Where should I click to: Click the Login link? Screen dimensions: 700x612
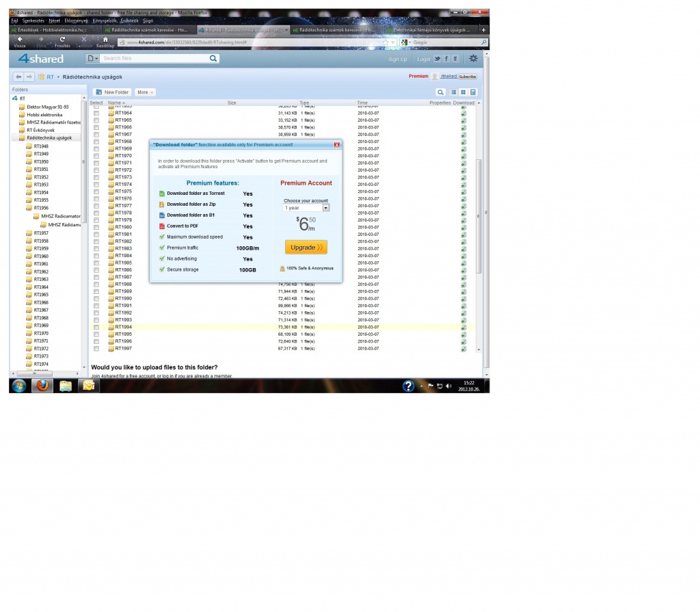[423, 59]
